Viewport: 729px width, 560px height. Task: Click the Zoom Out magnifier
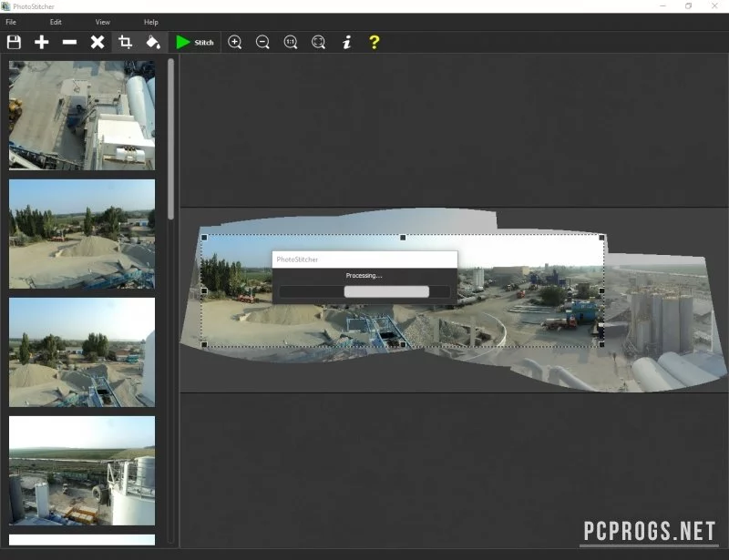click(262, 42)
